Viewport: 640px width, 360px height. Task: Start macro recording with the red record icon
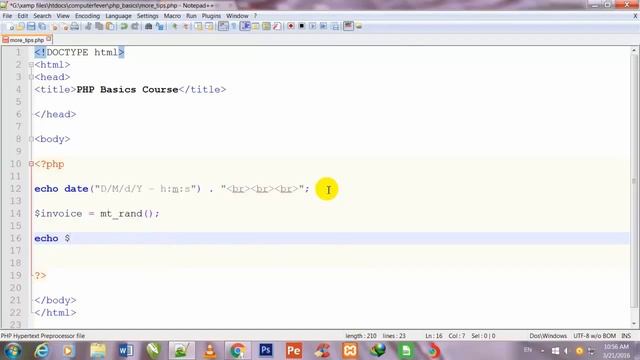point(291,27)
